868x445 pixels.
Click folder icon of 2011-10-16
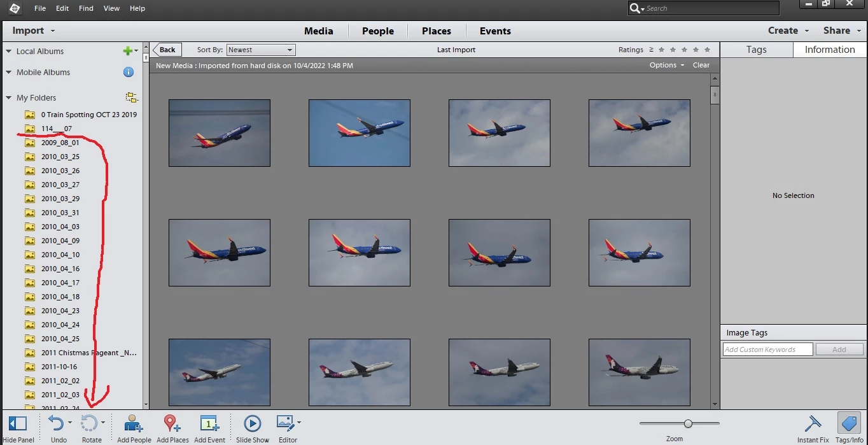[x=29, y=367]
